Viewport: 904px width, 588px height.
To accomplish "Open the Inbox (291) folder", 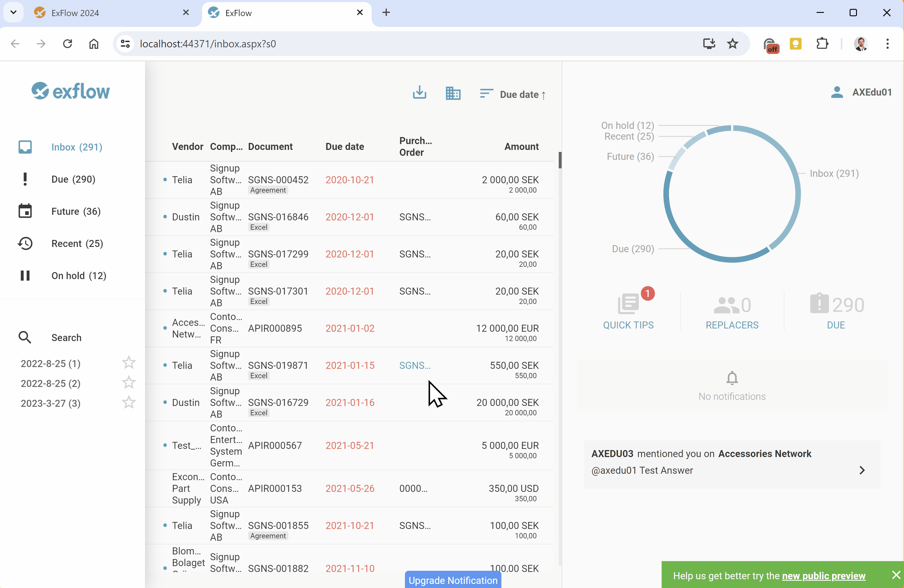I will coord(77,147).
